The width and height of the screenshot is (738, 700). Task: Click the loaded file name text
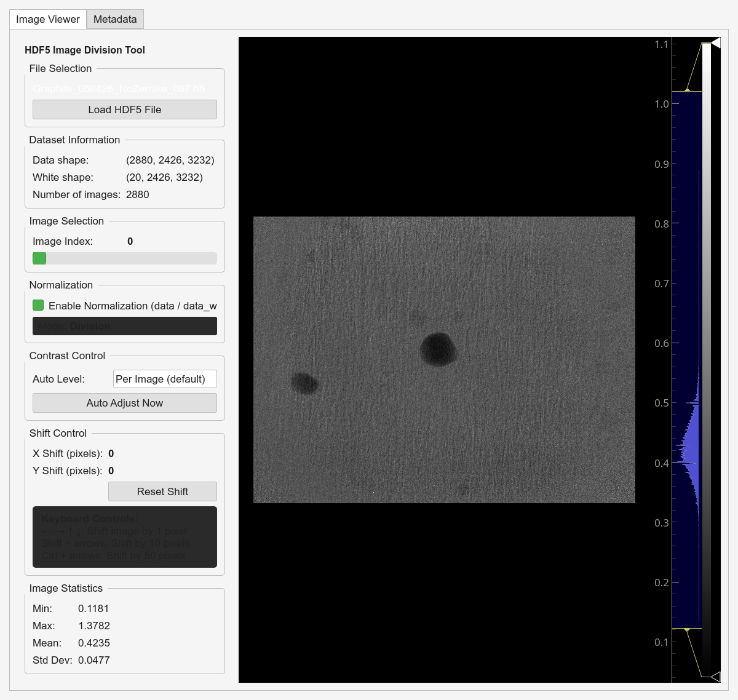(x=119, y=89)
